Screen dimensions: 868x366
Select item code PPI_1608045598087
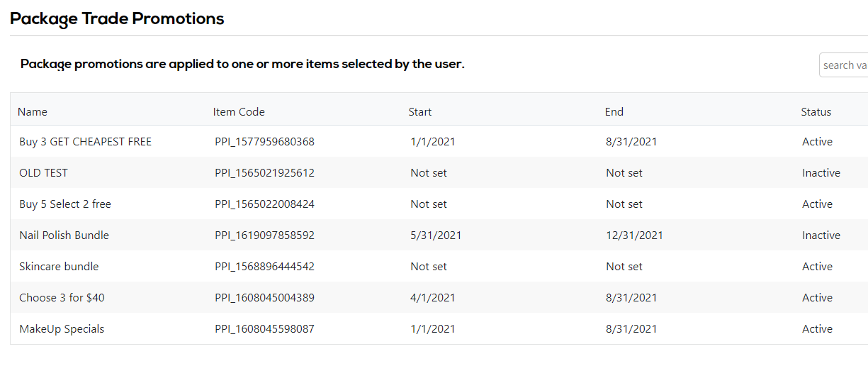click(x=265, y=328)
